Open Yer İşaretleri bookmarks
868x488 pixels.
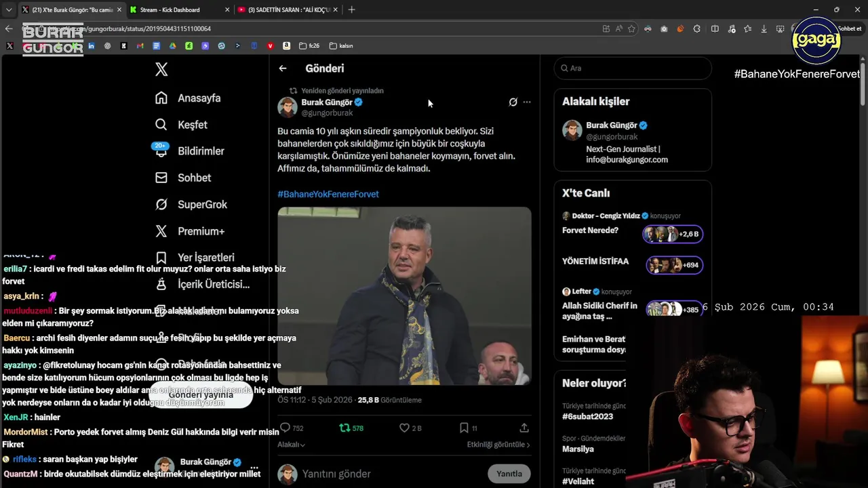[x=194, y=258]
